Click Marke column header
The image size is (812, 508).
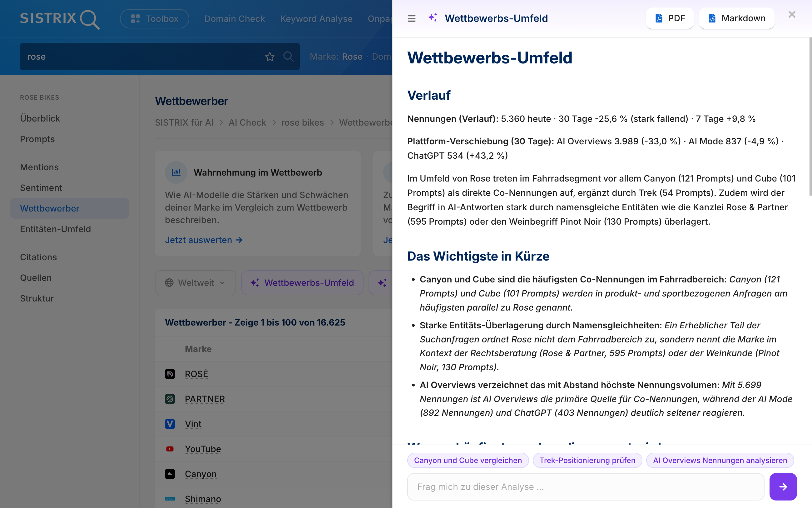[198, 349]
